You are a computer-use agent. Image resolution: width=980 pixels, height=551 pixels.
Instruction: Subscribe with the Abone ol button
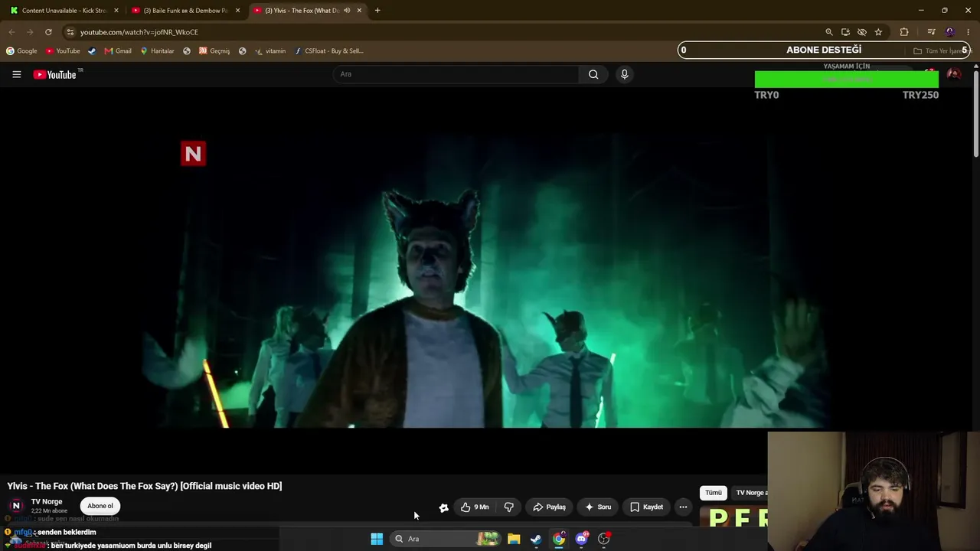[x=100, y=506]
